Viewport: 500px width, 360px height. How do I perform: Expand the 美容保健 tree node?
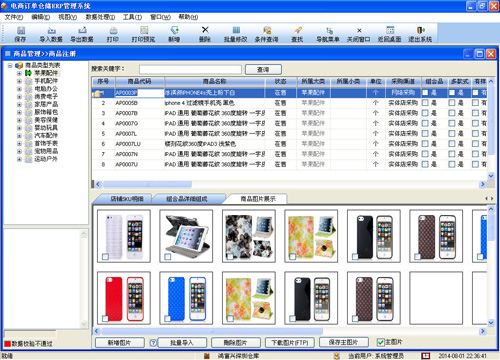[x=19, y=120]
